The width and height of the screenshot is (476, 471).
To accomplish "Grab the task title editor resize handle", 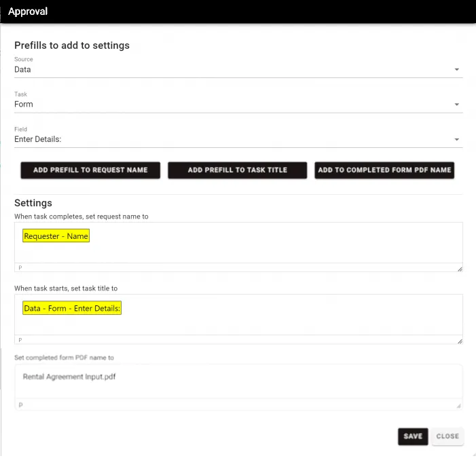I will coord(459,341).
